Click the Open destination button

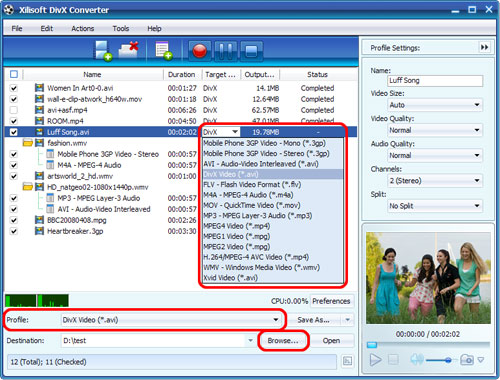click(x=331, y=341)
